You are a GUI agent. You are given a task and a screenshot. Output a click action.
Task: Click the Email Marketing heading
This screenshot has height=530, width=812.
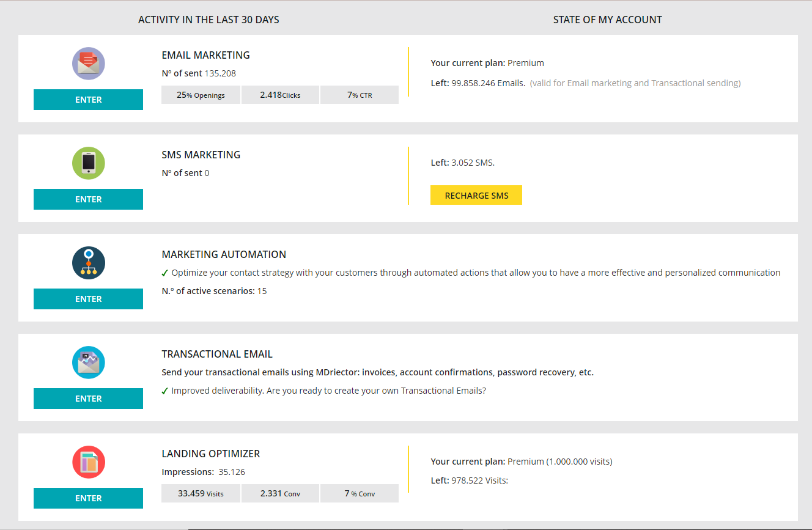coord(205,55)
